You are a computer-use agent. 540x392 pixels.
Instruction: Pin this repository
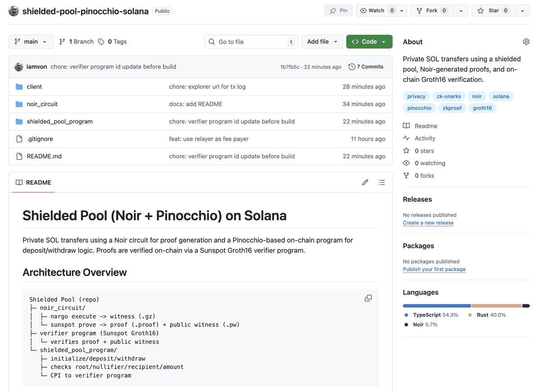(338, 10)
